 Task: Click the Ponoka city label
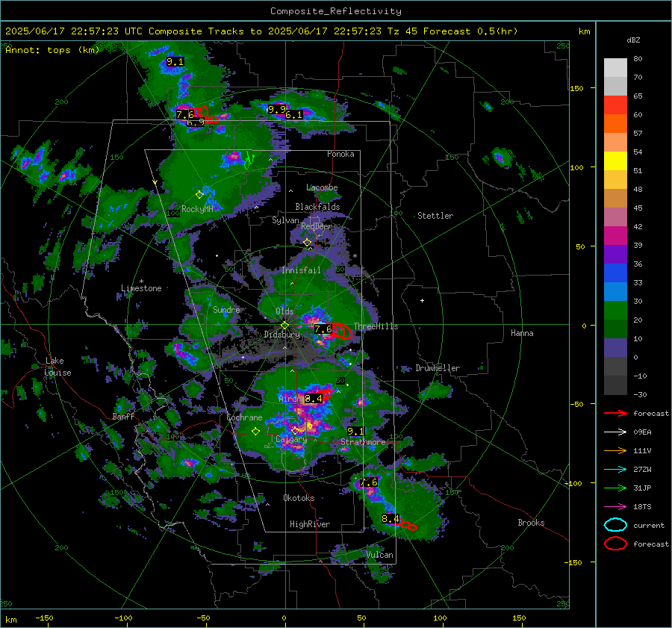tap(340, 154)
